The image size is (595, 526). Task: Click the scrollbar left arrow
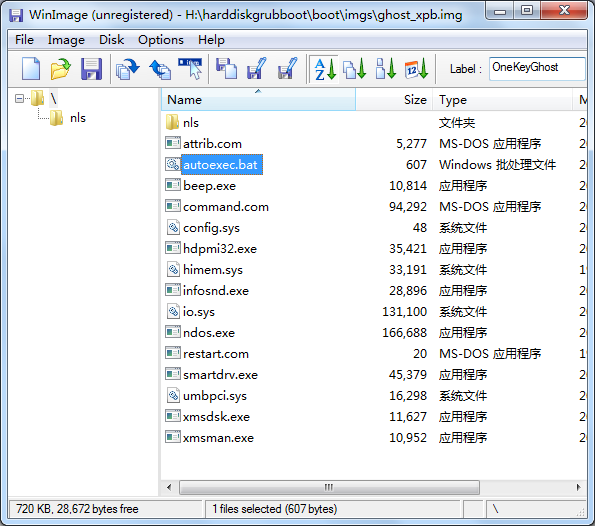(169, 487)
